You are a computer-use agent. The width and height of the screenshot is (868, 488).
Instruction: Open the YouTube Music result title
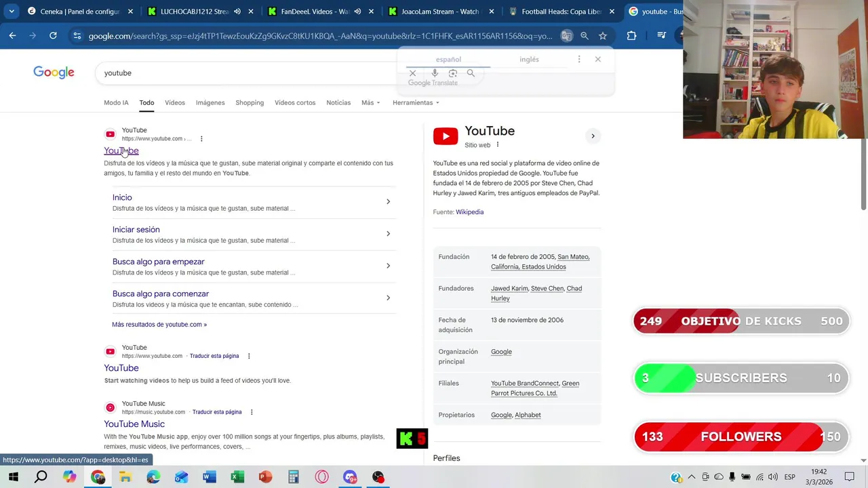[134, 424]
